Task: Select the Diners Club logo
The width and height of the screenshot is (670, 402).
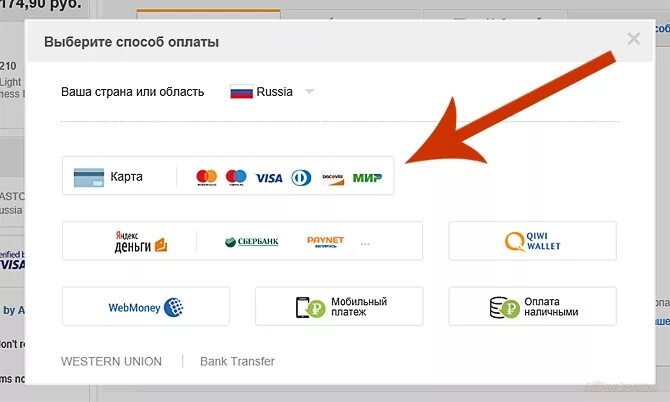Action: (x=301, y=178)
